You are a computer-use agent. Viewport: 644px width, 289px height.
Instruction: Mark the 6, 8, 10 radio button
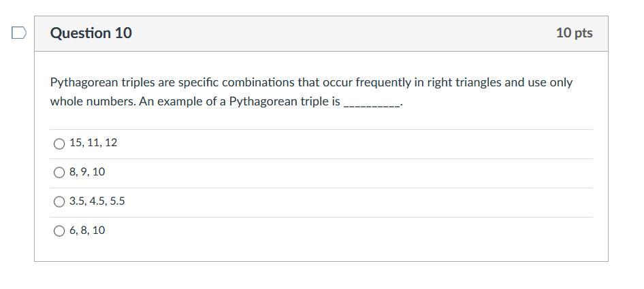[x=59, y=231]
